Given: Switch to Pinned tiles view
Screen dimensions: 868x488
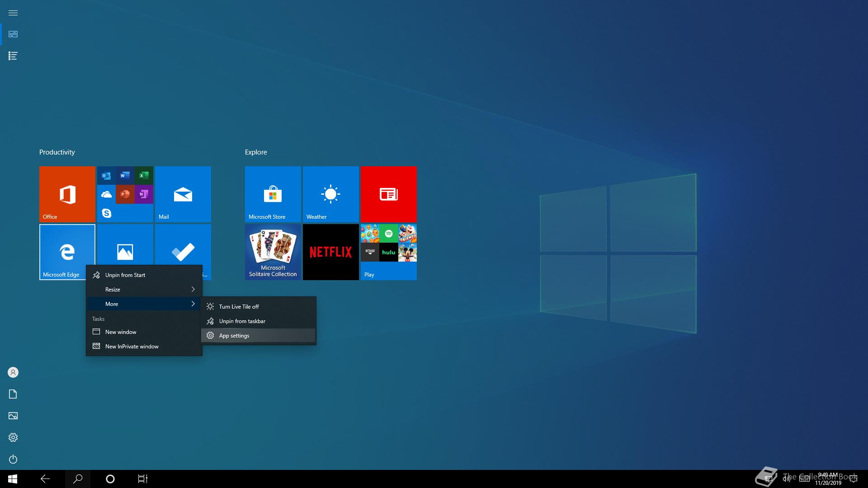Looking at the screenshot, I should tap(13, 34).
